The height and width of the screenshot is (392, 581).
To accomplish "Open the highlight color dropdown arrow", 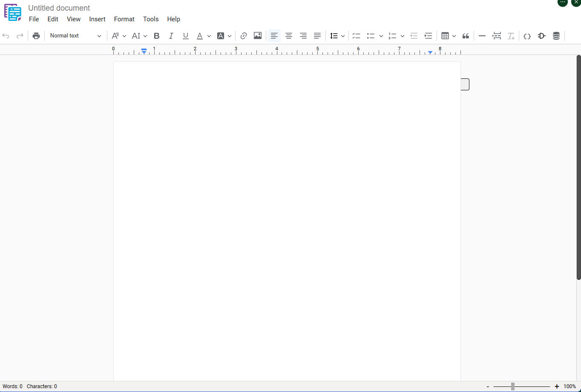I will 230,36.
